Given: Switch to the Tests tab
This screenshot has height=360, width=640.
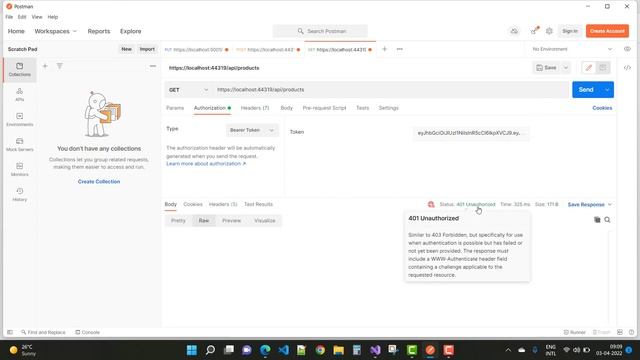Looking at the screenshot, I should click(x=362, y=108).
